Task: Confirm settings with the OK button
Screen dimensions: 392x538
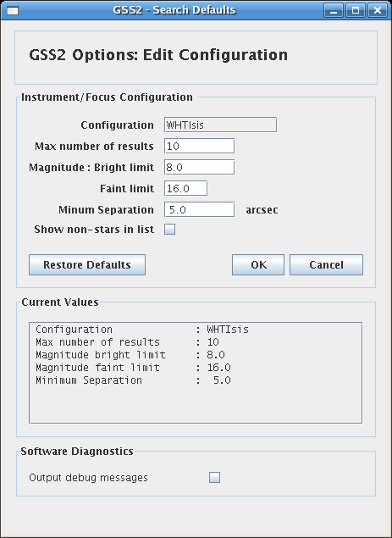Action: [x=258, y=265]
